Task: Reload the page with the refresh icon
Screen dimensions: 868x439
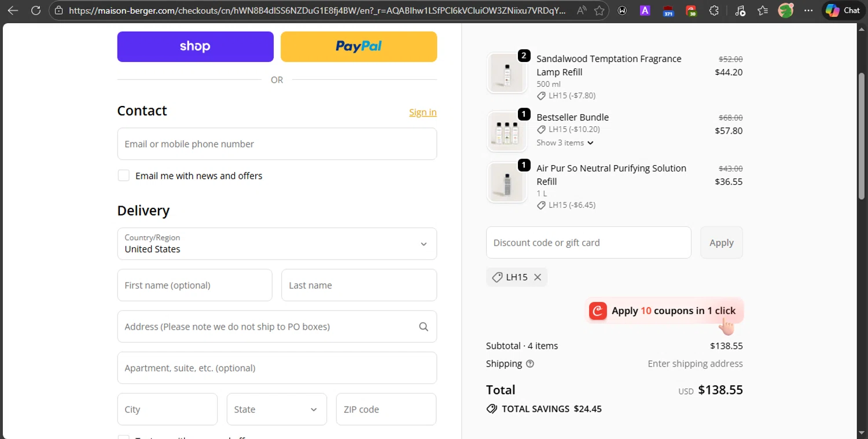Action: [36, 10]
